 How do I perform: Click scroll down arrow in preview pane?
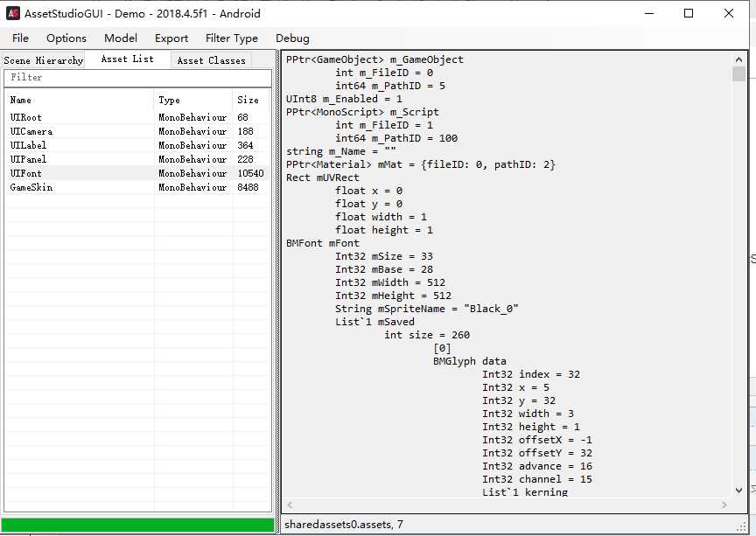pyautogui.click(x=738, y=491)
